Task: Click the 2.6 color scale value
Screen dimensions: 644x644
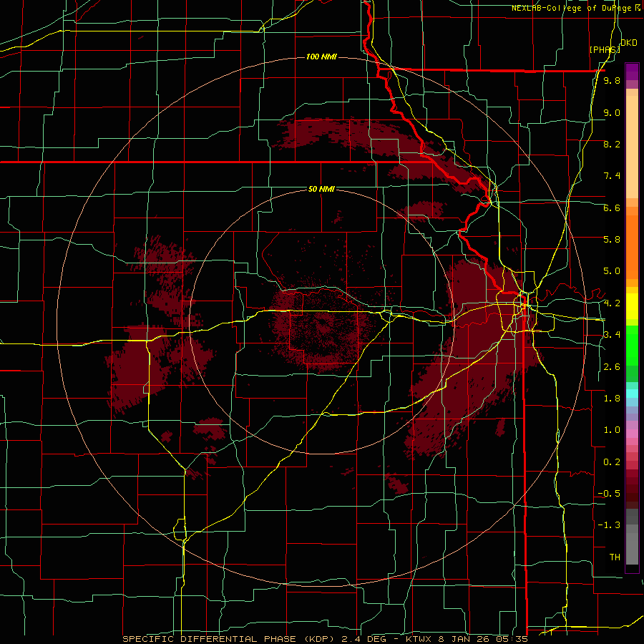Action: click(612, 366)
